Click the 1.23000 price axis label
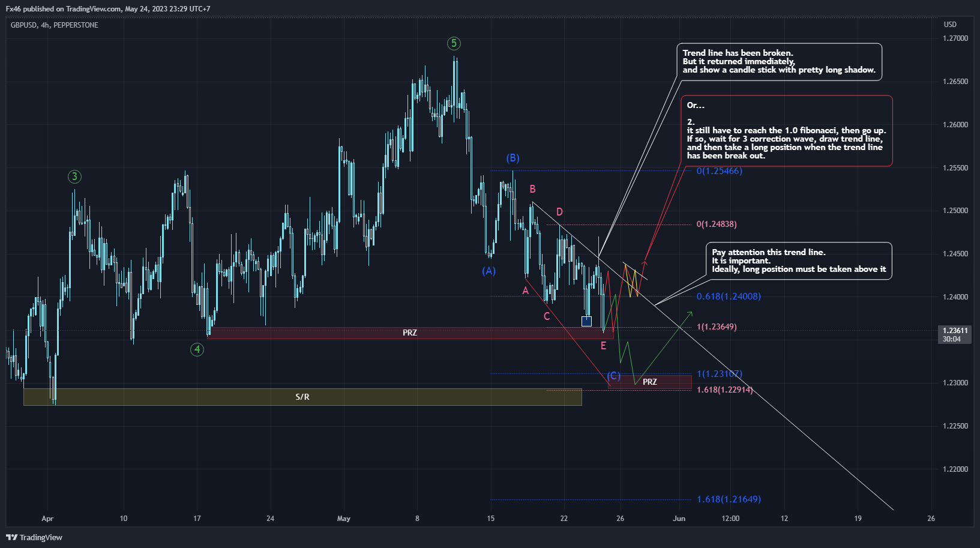This screenshot has width=980, height=548. (x=955, y=383)
